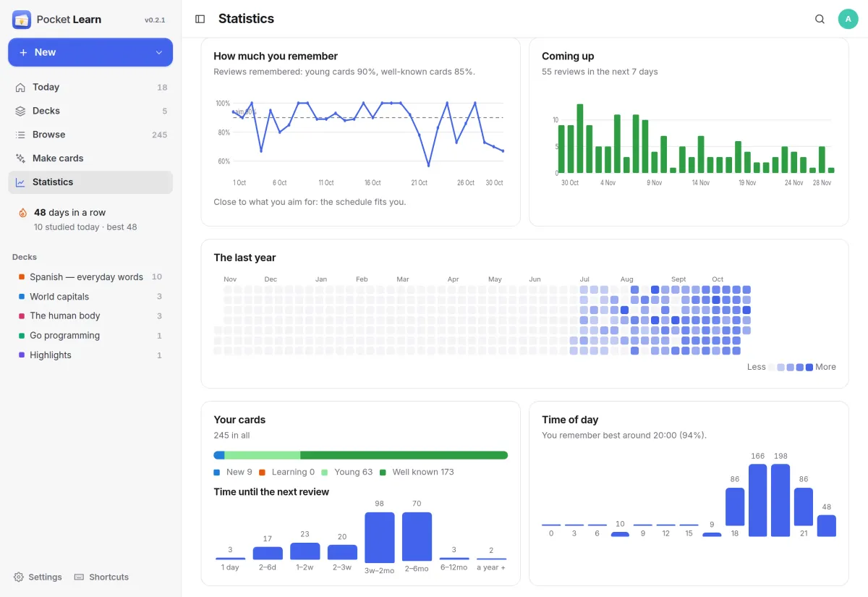Open the user avatar menu
This screenshot has width=868, height=597.
(848, 19)
